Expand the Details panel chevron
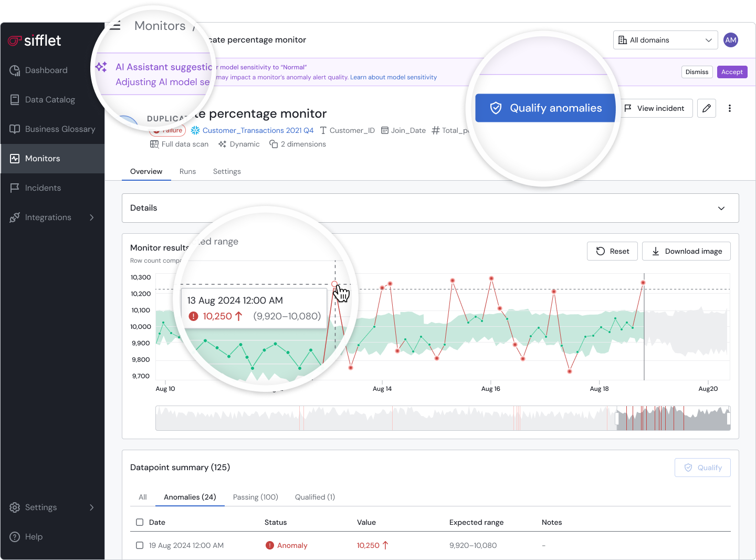The width and height of the screenshot is (756, 560). [721, 208]
